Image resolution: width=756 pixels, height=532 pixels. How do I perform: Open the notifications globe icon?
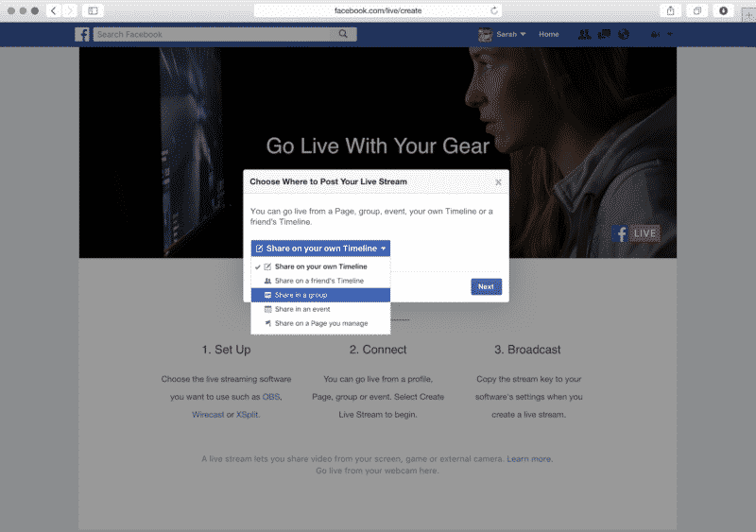pos(624,35)
